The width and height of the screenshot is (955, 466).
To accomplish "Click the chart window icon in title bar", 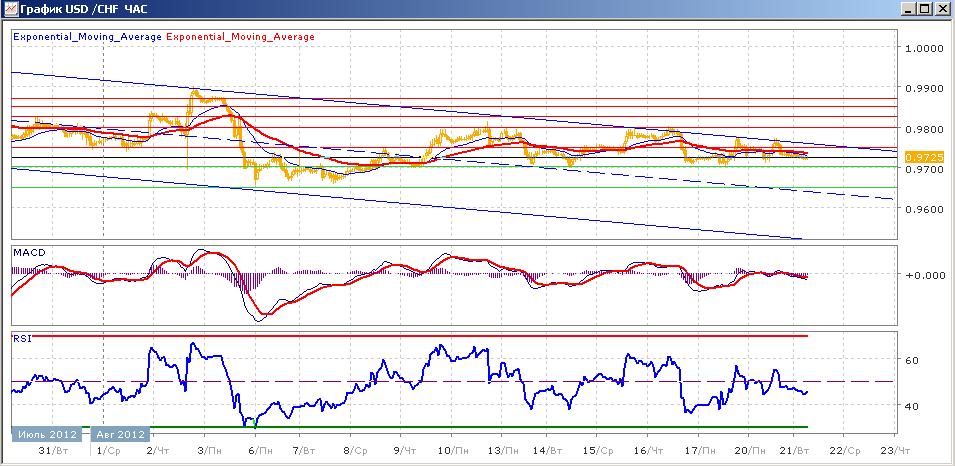I will [10, 9].
